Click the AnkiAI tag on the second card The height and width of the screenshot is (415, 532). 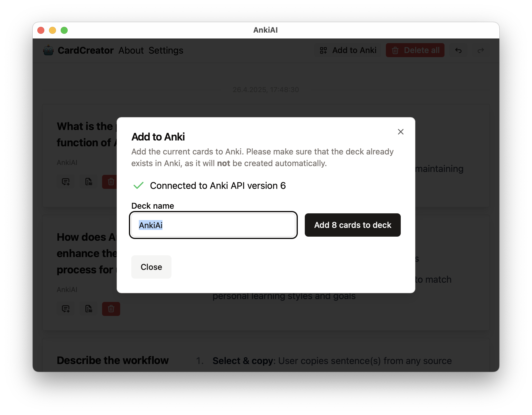(x=67, y=290)
